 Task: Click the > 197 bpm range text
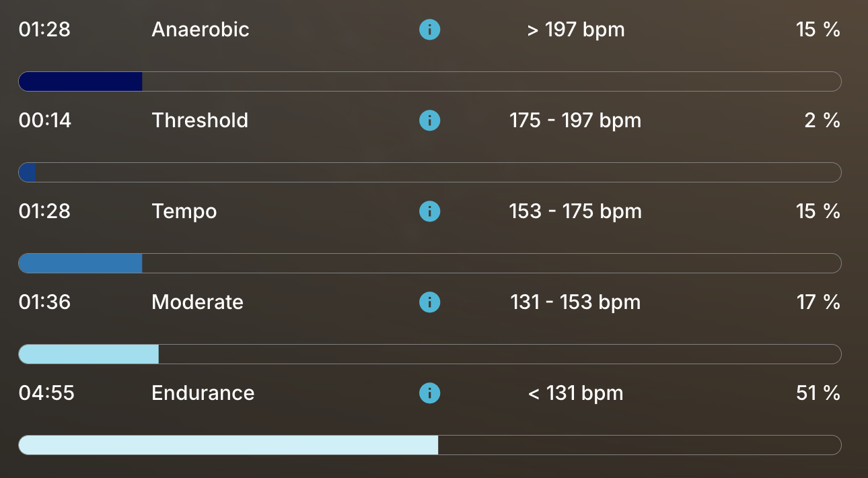click(576, 30)
